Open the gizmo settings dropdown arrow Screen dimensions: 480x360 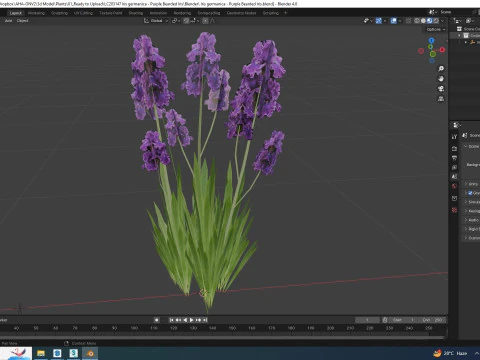[385, 21]
